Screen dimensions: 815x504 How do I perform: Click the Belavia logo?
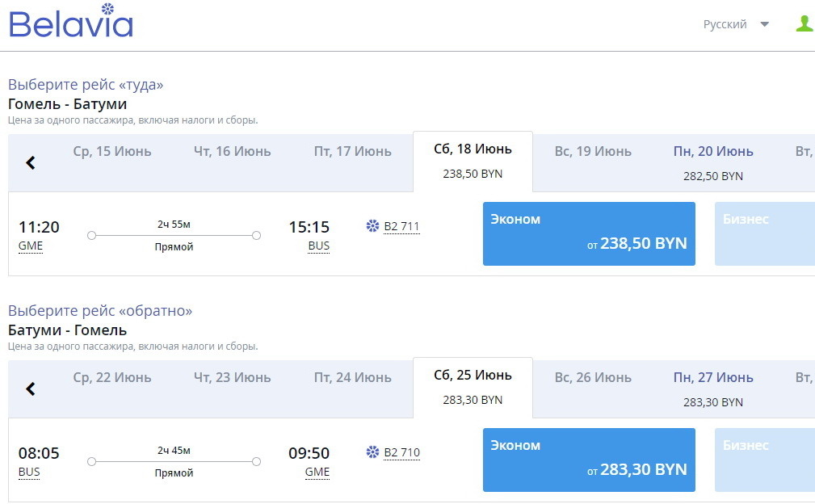pyautogui.click(x=71, y=23)
